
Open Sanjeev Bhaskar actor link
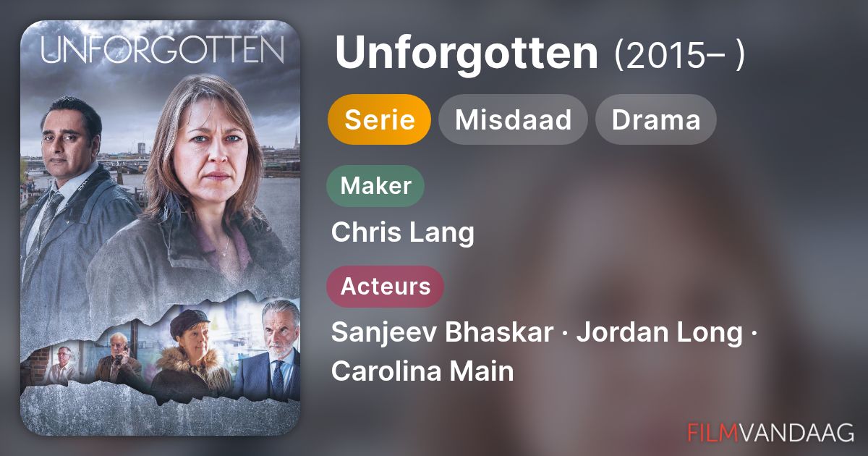(442, 333)
